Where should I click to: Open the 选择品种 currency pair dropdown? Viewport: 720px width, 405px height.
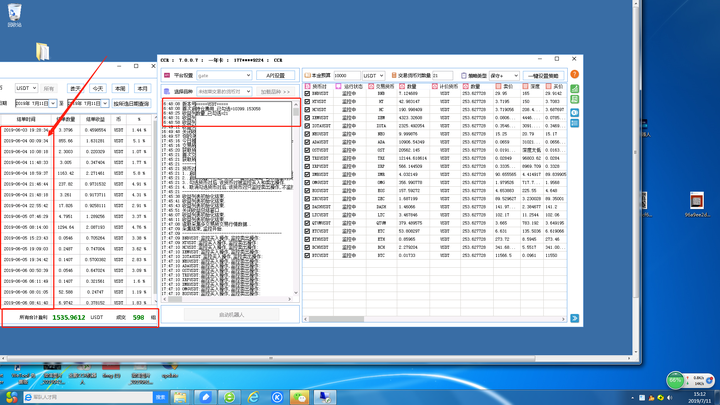point(224,91)
